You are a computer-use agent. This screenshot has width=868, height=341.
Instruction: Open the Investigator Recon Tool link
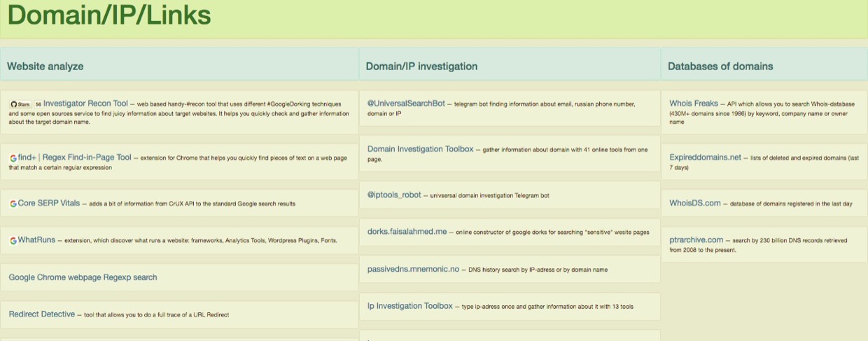click(85, 104)
